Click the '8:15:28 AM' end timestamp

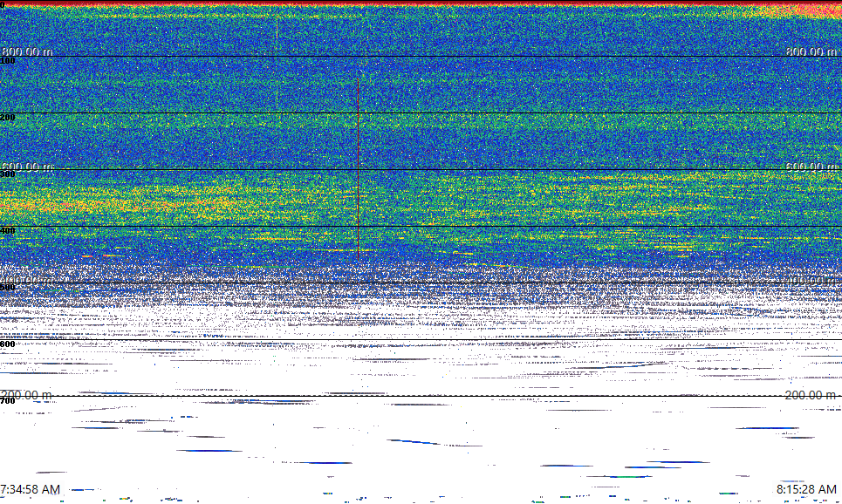pos(806,489)
